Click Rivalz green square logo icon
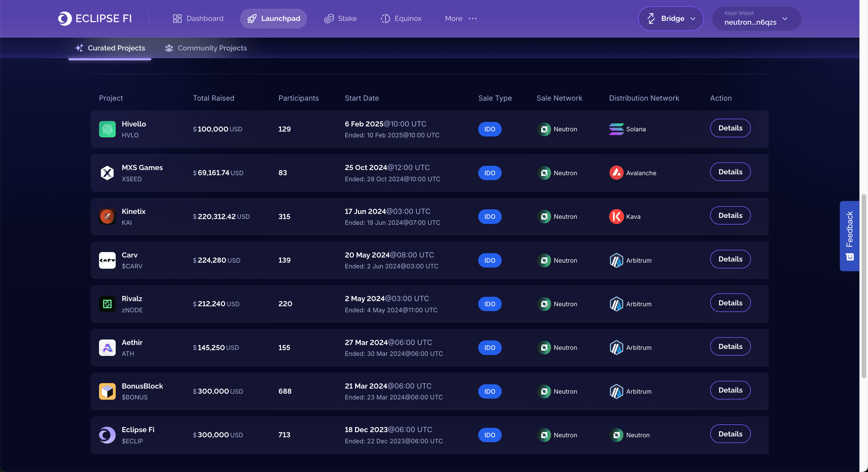 point(107,304)
